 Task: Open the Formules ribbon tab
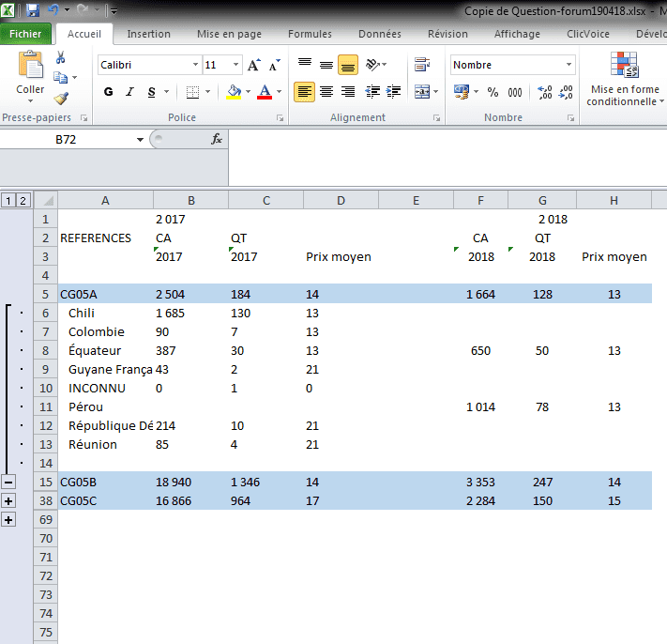click(x=310, y=34)
